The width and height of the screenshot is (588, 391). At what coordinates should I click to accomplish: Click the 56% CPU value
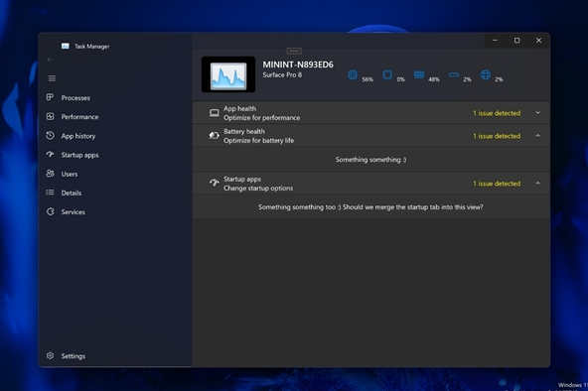pos(367,79)
